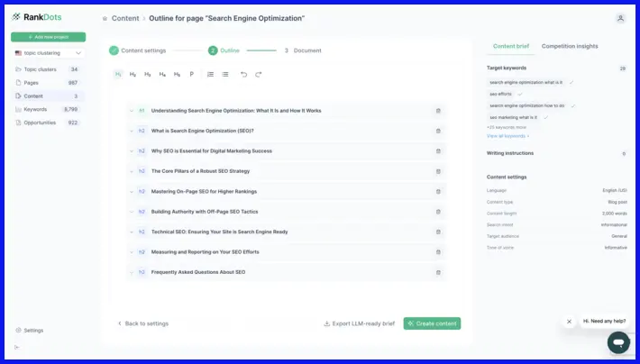The height and width of the screenshot is (364, 640).
Task: Toggle the 'search engine optimization what is it' keyword
Action: coord(526,82)
